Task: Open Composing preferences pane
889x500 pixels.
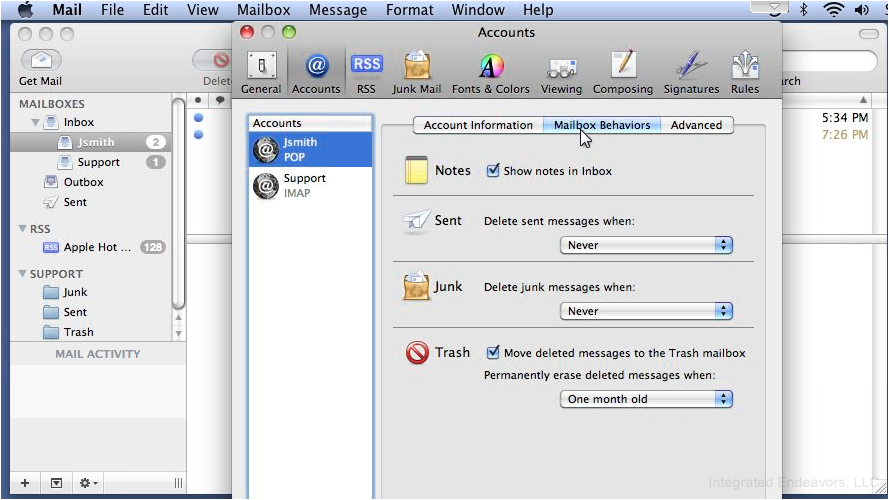Action: point(623,73)
